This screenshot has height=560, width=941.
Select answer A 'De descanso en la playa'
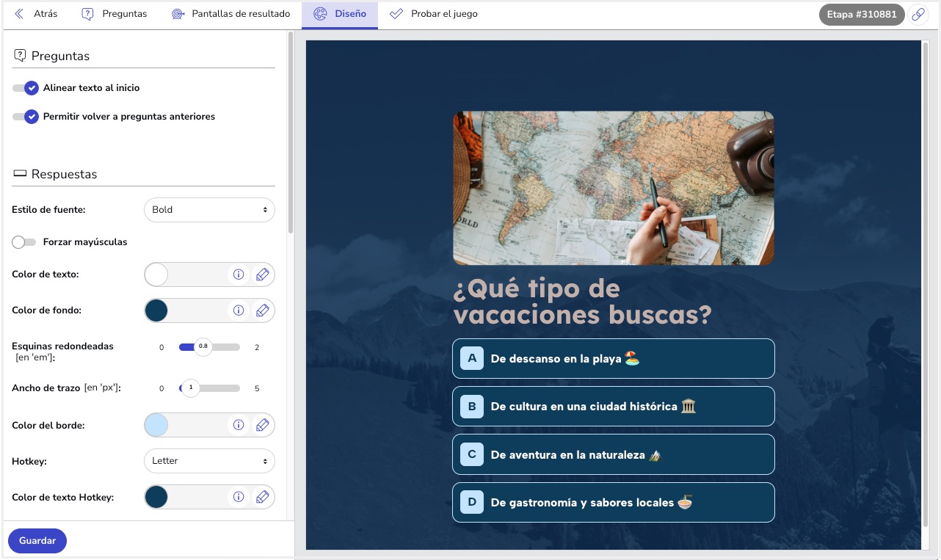pyautogui.click(x=614, y=359)
